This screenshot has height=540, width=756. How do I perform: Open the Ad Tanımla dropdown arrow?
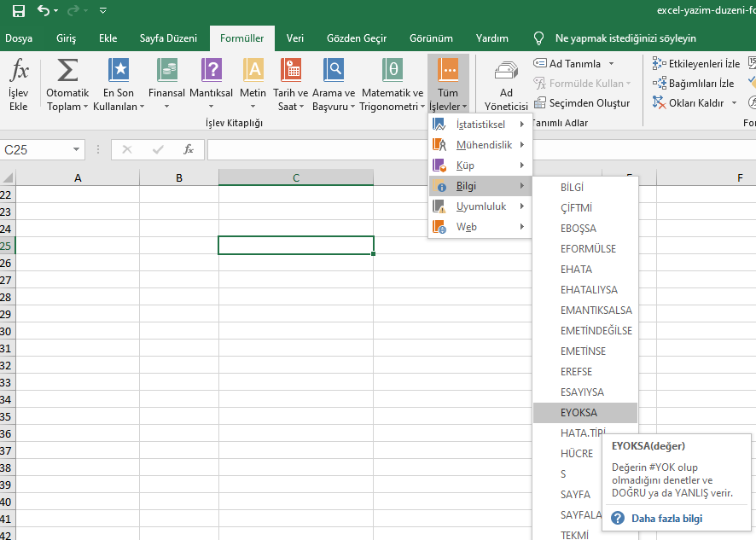pyautogui.click(x=611, y=64)
